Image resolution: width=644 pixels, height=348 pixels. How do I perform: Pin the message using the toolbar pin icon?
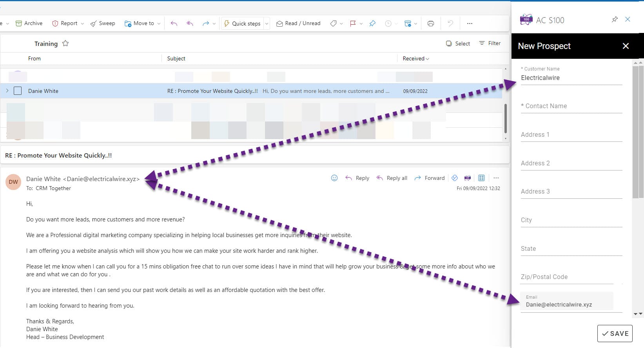(x=372, y=24)
